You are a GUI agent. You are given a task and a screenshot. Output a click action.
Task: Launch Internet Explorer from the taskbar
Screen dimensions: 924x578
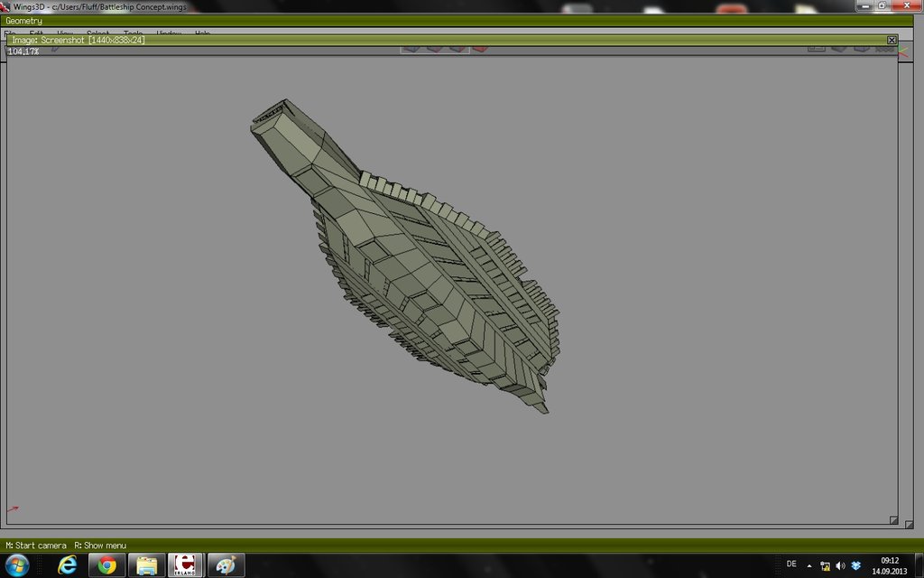pos(67,565)
